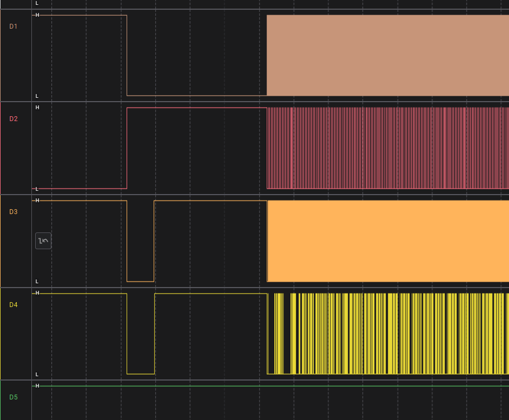Click the D5 green high line
509x420 pixels.
click(270, 386)
